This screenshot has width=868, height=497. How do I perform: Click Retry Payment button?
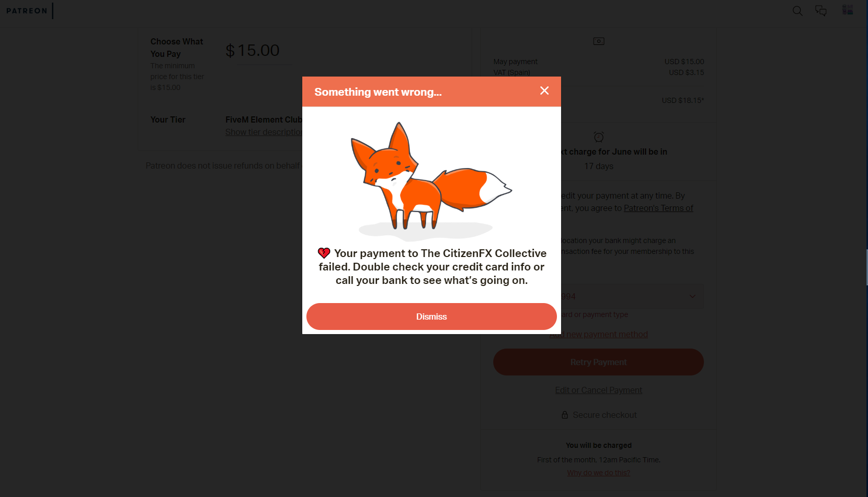(x=598, y=362)
